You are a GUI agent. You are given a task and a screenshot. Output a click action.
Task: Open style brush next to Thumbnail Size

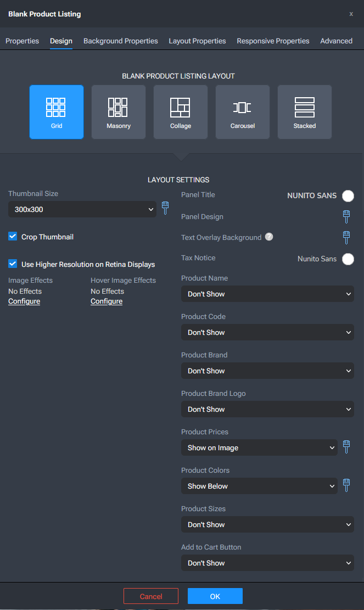[165, 208]
